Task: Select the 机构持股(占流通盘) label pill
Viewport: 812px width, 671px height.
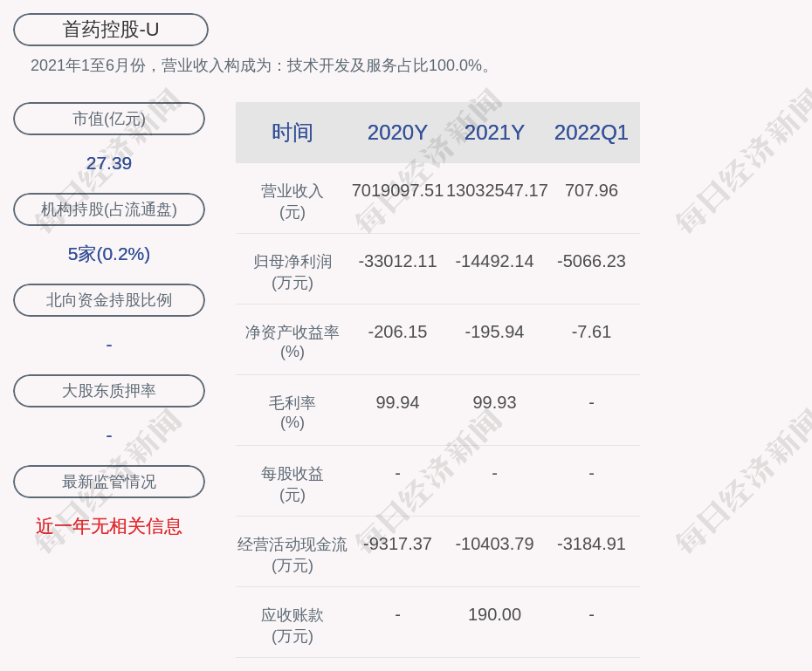Action: [x=109, y=209]
